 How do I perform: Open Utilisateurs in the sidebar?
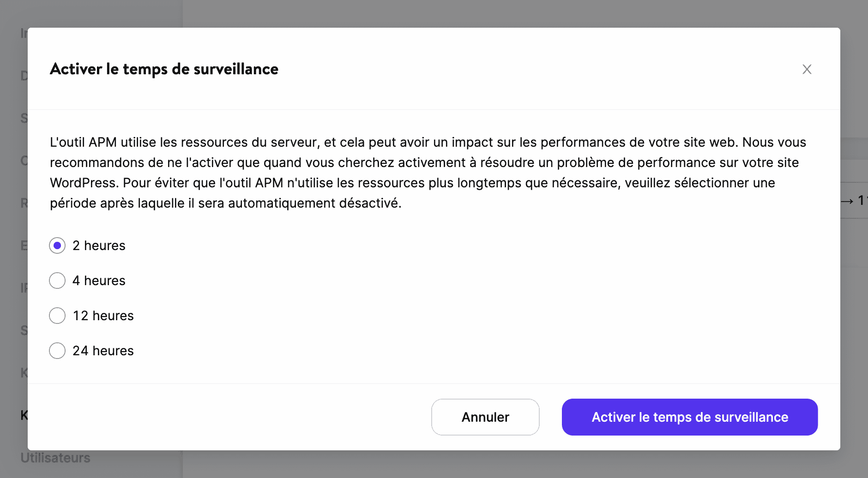pos(55,457)
